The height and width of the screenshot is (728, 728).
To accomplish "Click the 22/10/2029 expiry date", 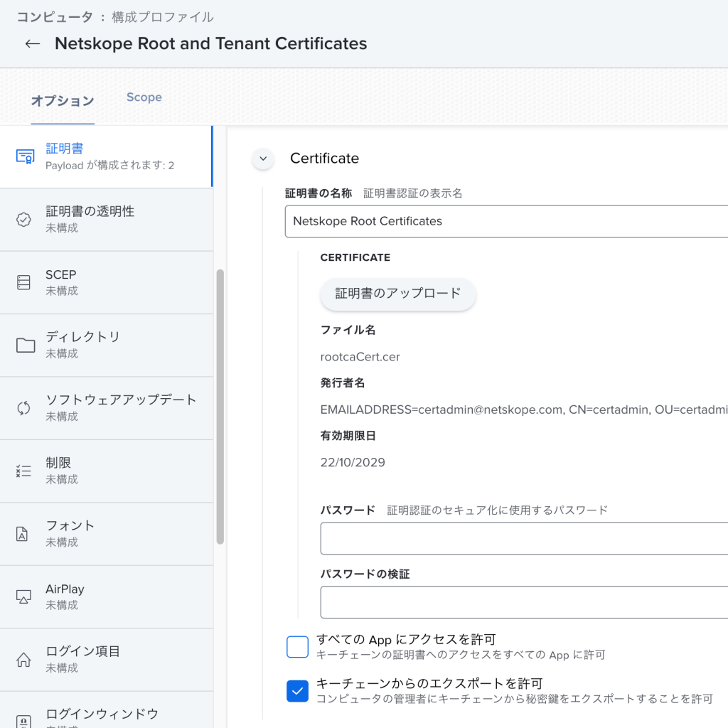I will [353, 462].
